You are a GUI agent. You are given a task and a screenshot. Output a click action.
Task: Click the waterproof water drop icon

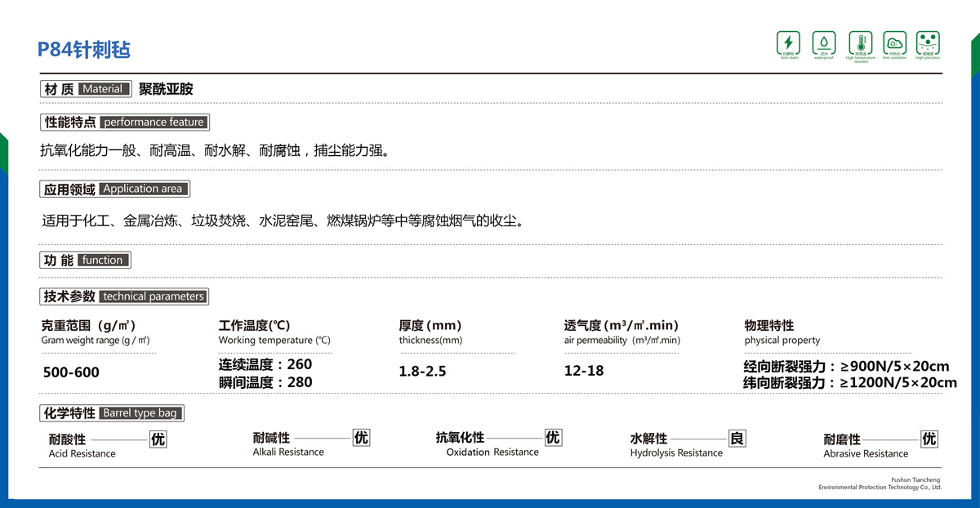(823, 42)
